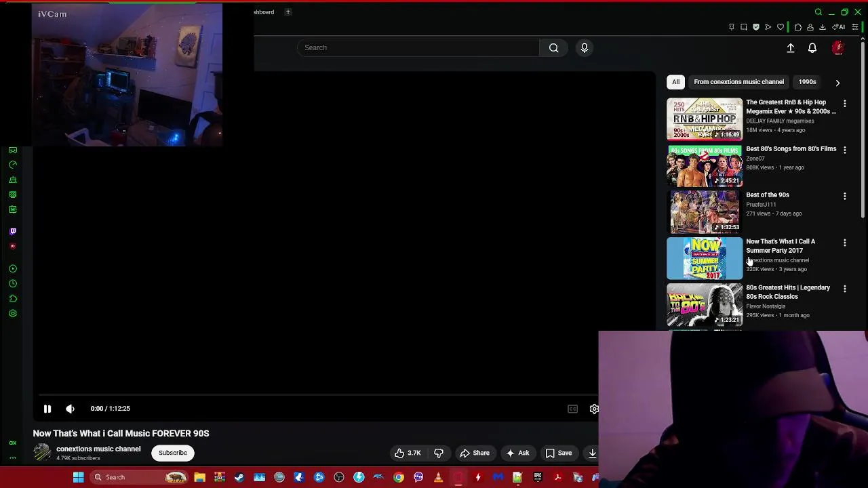
Task: Open the sidebar three-dots menu
Action: tap(13, 458)
